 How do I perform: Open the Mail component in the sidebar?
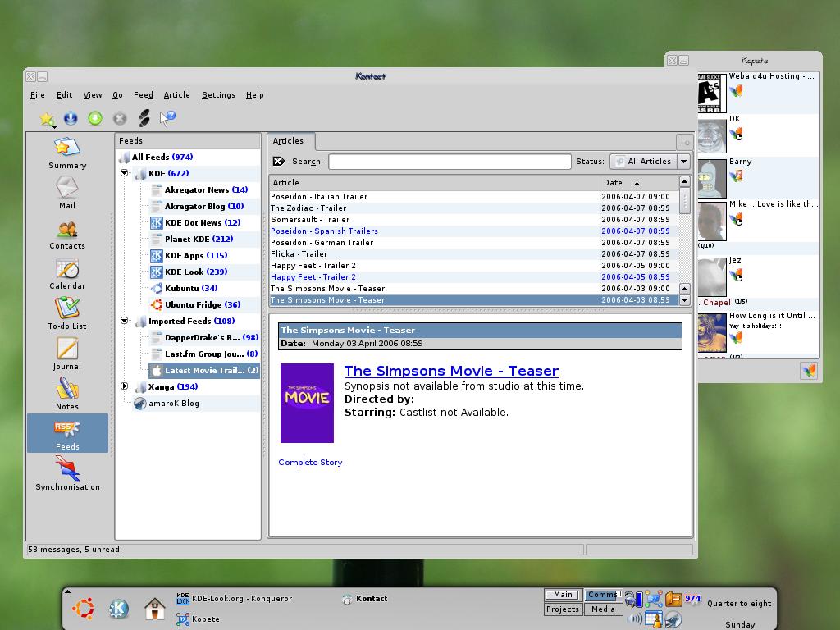67,193
